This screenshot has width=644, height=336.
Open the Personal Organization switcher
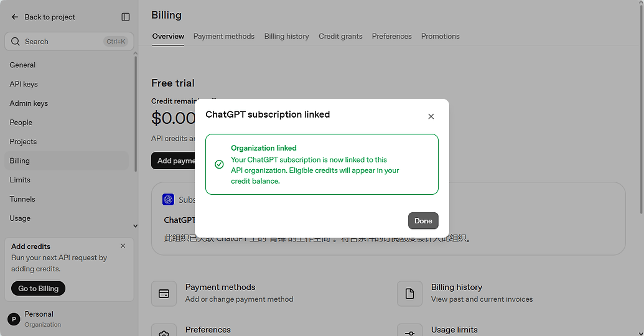(69, 319)
